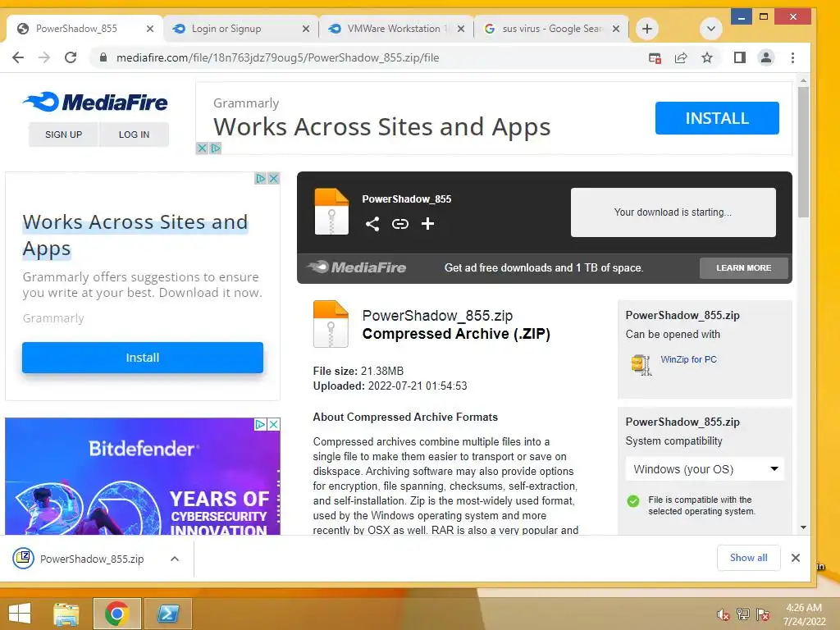840x630 pixels.
Task: Toggle the Chrome side panel icon
Action: (x=740, y=58)
